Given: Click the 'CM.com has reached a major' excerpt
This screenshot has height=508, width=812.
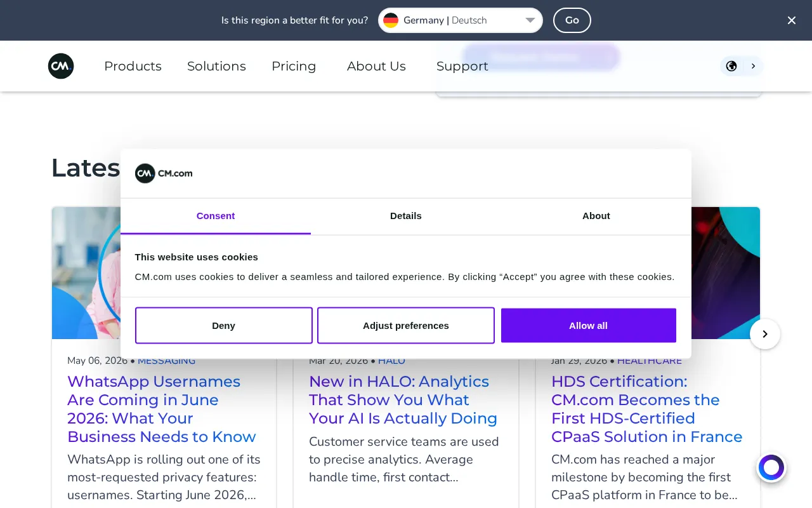Looking at the screenshot, I should [x=645, y=477].
